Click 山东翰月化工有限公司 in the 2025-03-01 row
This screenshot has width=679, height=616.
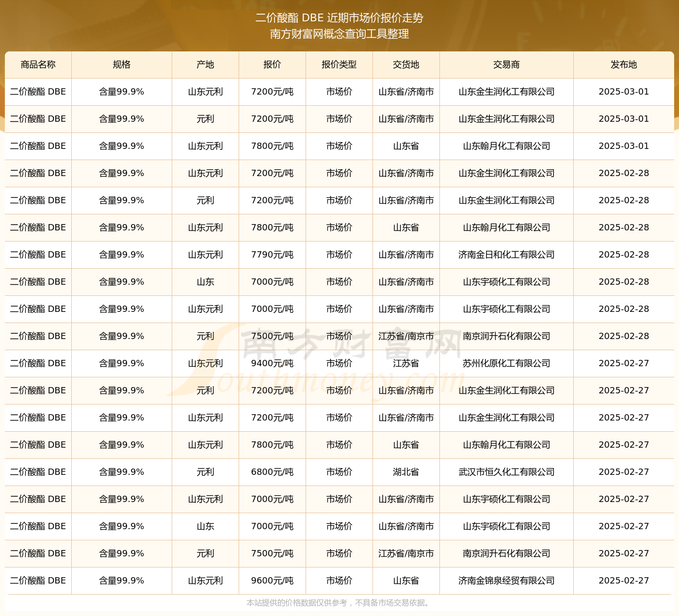506,146
